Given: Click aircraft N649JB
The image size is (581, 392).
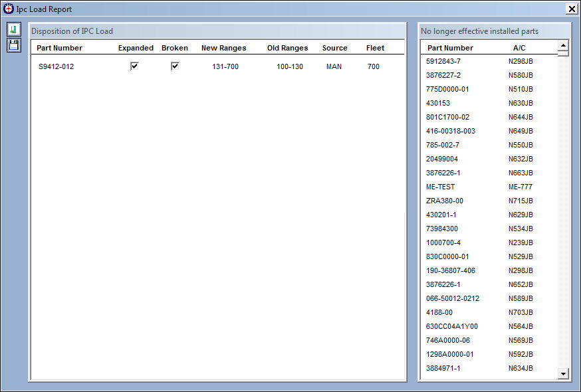Looking at the screenshot, I should coord(521,131).
